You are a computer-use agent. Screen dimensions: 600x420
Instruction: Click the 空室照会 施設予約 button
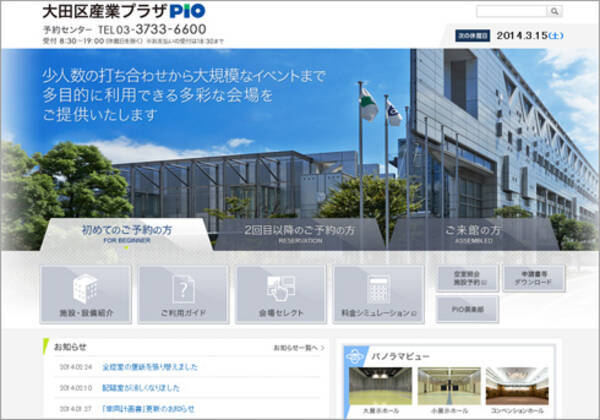pyautogui.click(x=468, y=278)
